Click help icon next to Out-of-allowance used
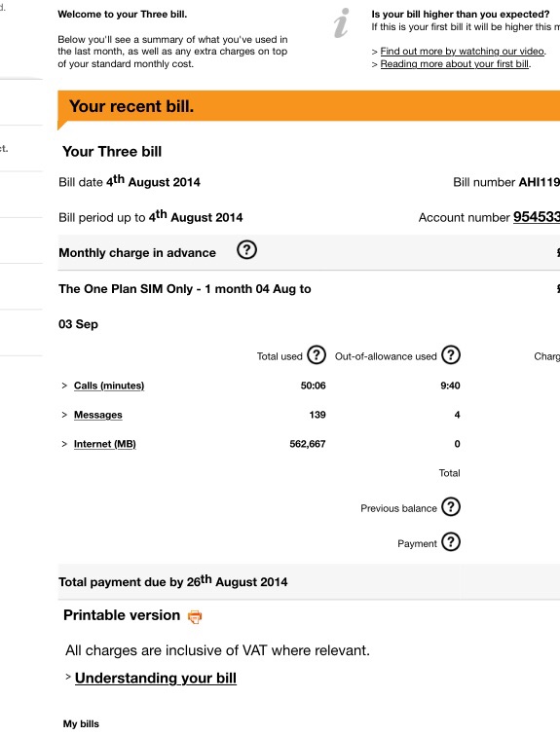This screenshot has height=736, width=560. coord(451,355)
